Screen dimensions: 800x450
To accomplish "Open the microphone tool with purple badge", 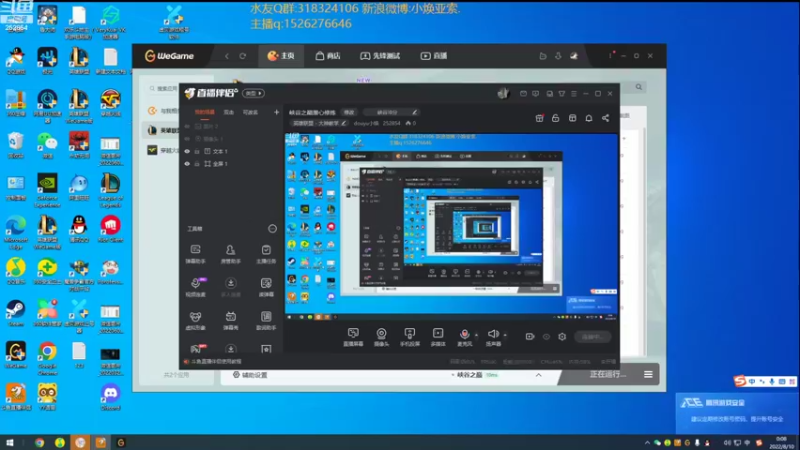I will click(195, 287).
